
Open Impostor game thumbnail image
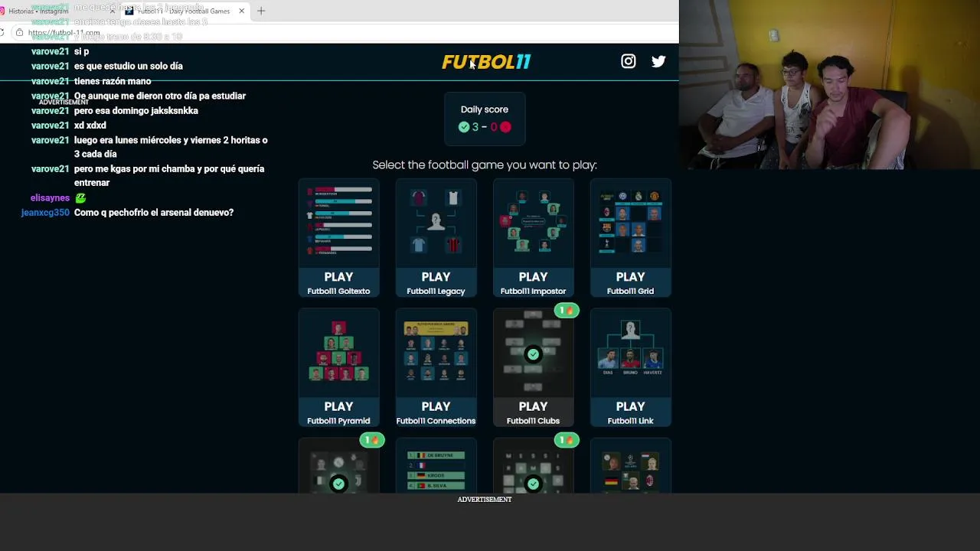[x=533, y=223]
